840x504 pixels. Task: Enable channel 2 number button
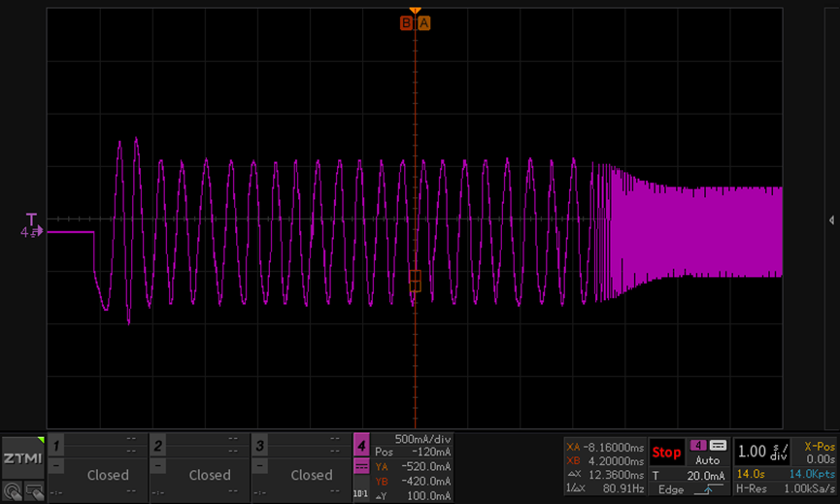pos(158,445)
